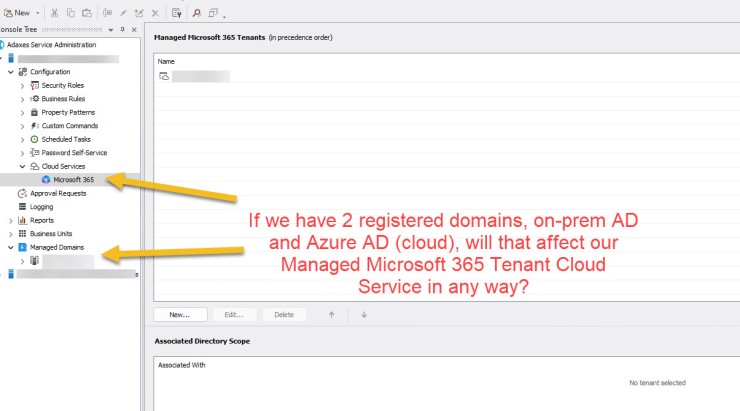Select the Business Units grid icon

(22, 234)
